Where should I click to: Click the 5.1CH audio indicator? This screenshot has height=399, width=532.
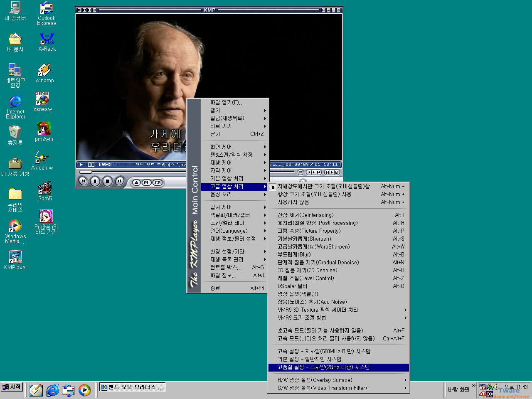105,165
